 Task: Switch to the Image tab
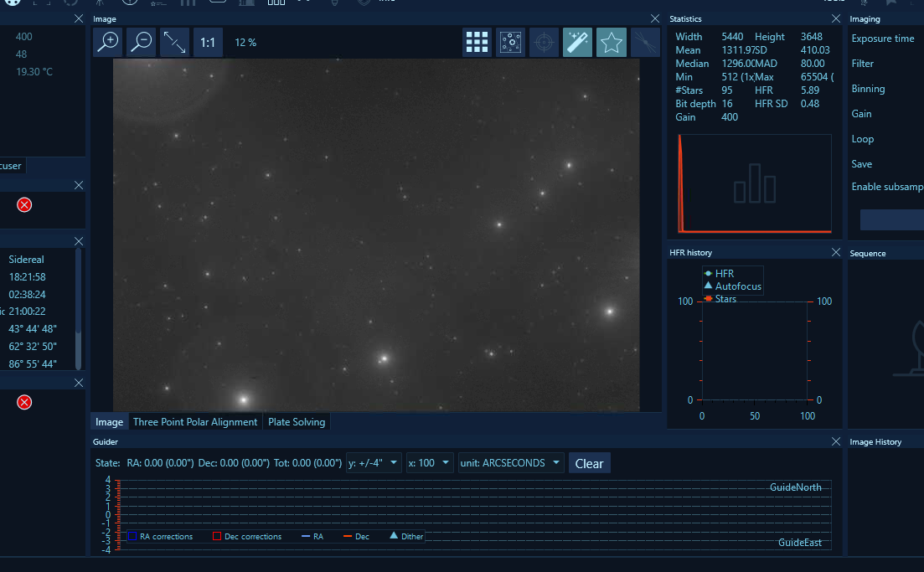[109, 422]
